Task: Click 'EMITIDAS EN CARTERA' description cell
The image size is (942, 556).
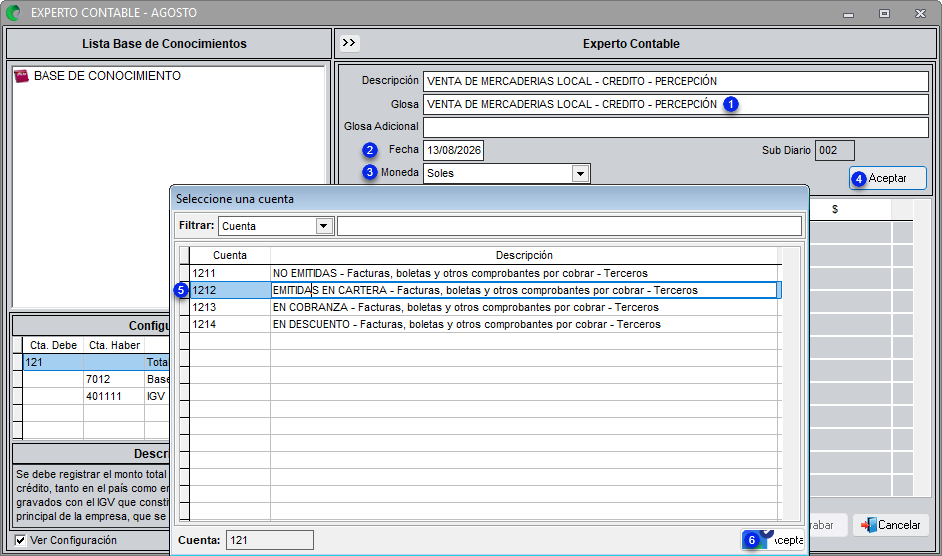Action: tap(524, 290)
